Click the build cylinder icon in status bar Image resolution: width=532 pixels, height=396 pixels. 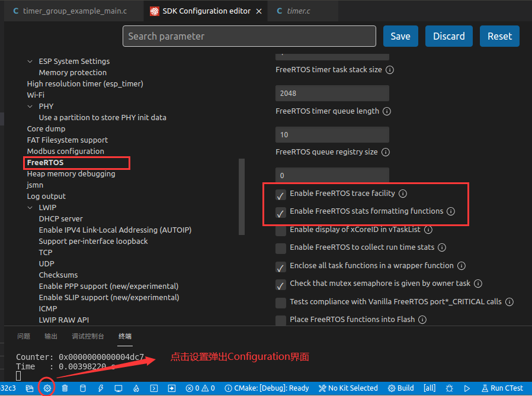coord(83,388)
